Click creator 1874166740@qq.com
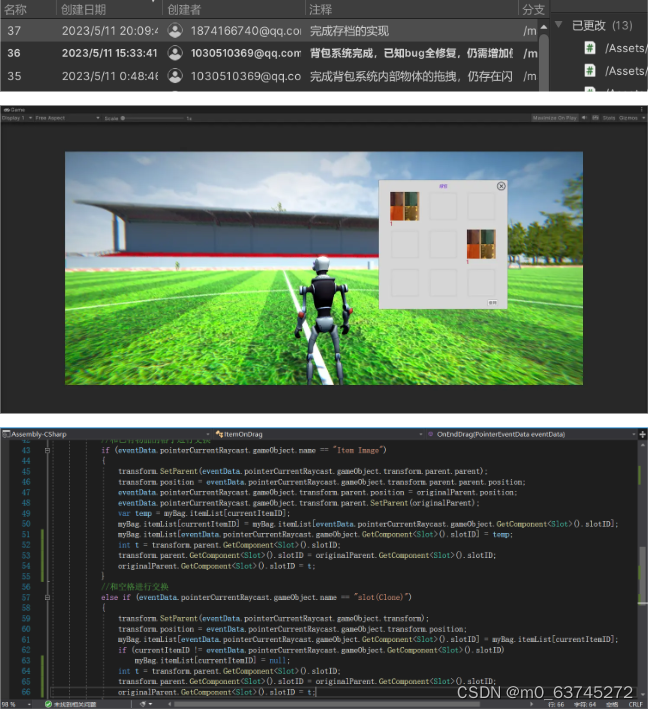 click(245, 31)
